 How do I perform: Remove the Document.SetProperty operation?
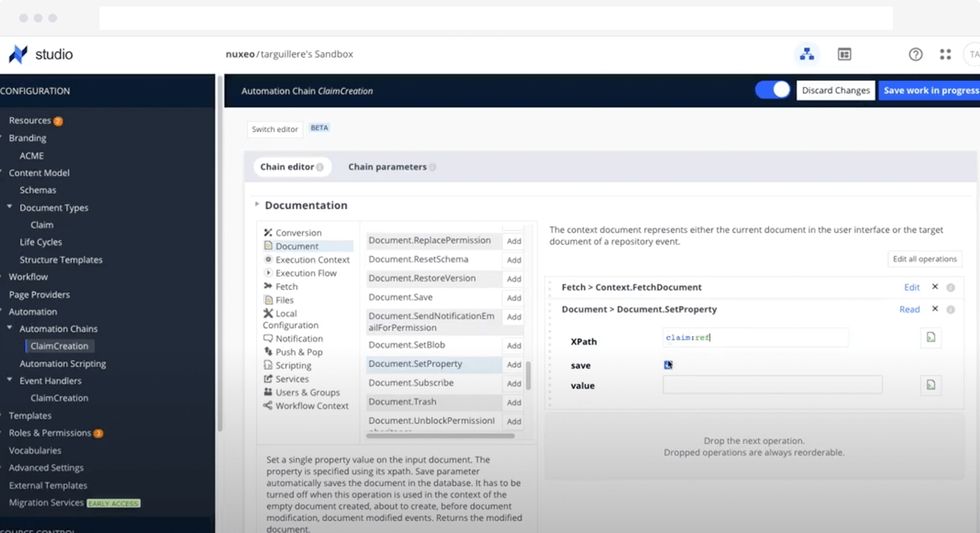pos(935,309)
